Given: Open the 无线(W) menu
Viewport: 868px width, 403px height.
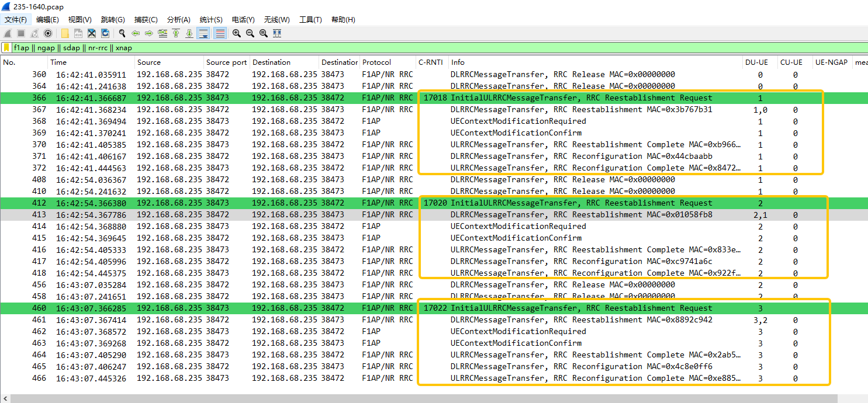Looking at the screenshot, I should (276, 20).
